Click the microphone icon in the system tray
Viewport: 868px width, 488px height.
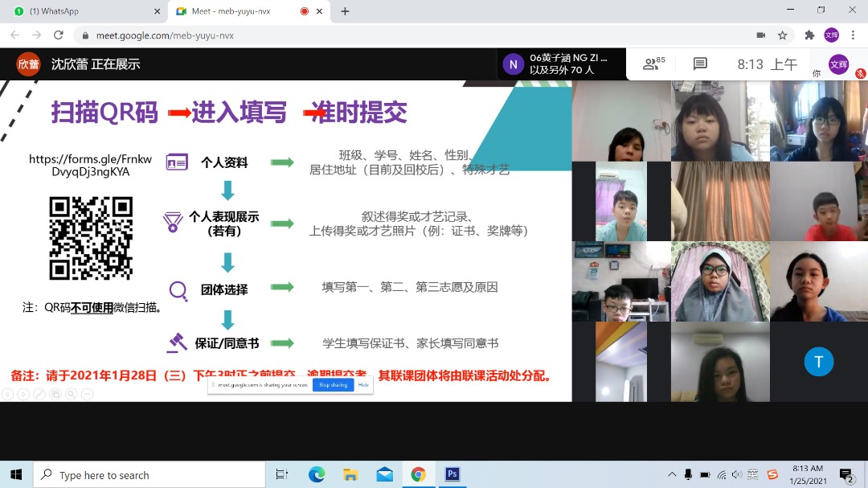click(x=688, y=474)
